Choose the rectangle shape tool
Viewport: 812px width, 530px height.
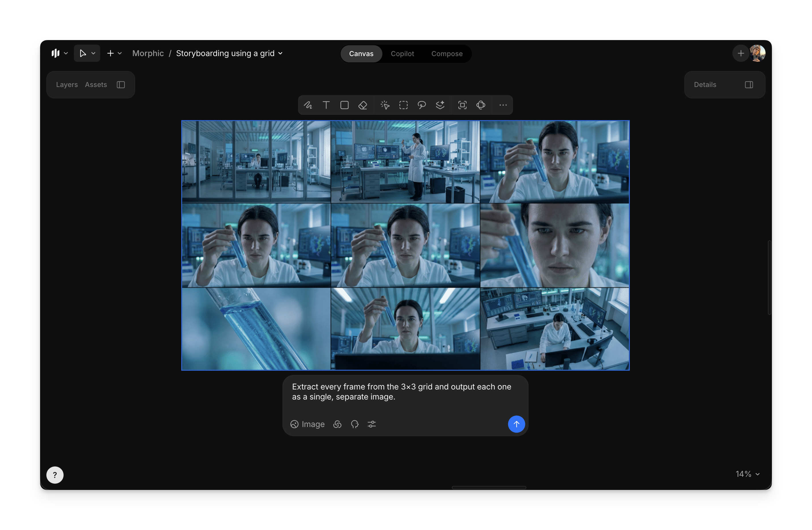[344, 105]
